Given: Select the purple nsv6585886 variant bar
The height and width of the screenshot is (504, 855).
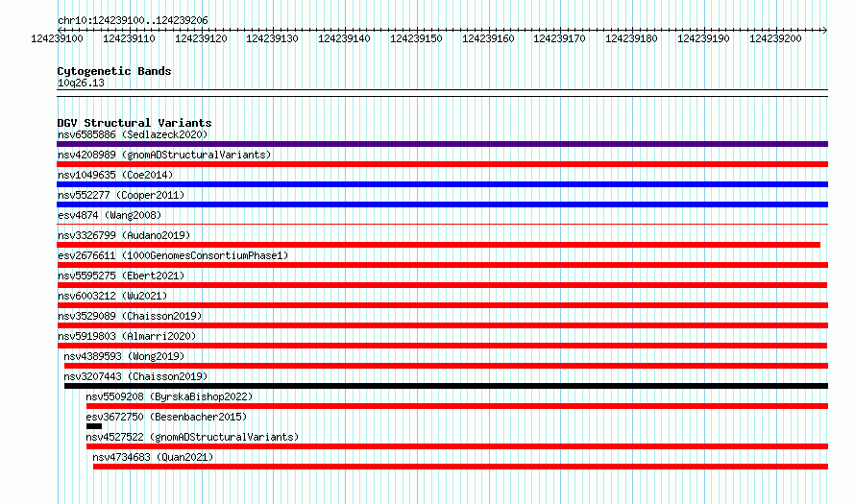Looking at the screenshot, I should (x=442, y=144).
